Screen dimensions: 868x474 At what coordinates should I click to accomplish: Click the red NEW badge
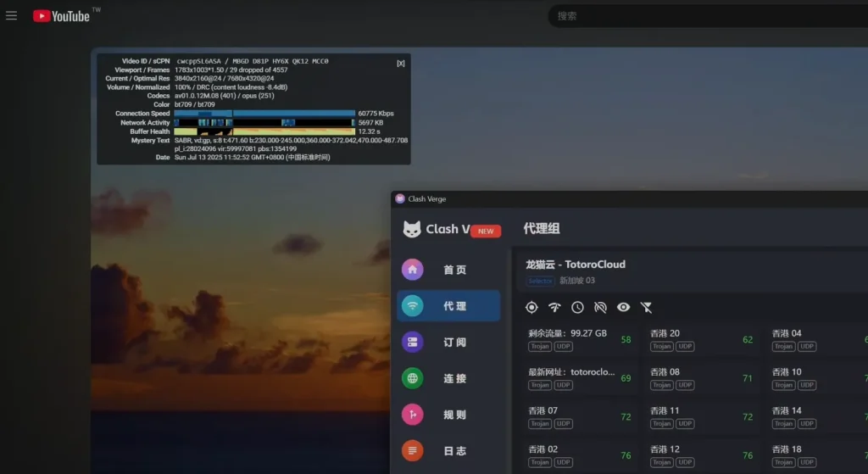[x=486, y=231]
